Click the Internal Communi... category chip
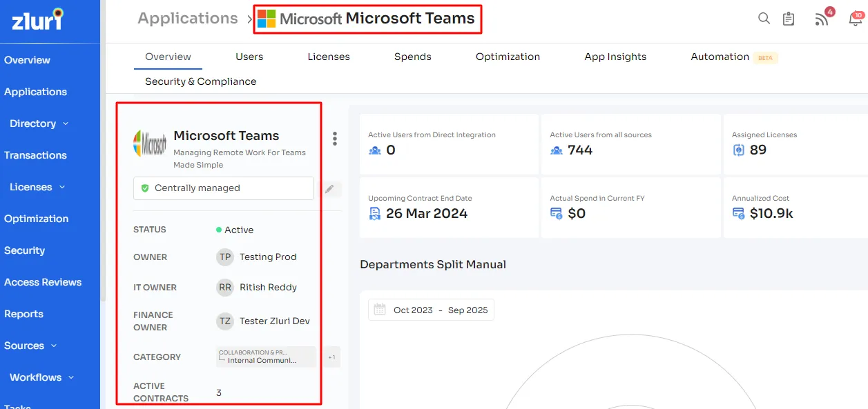868x409 pixels. (x=266, y=357)
